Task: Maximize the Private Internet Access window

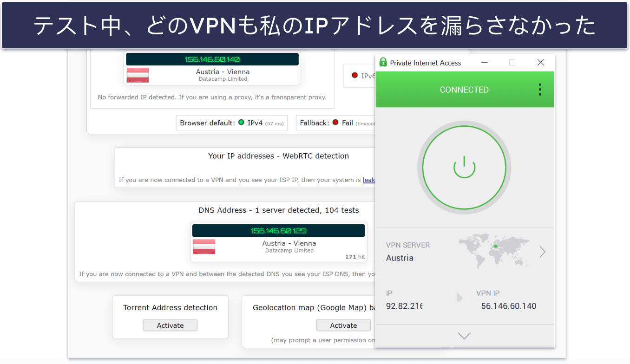Action: coord(512,62)
